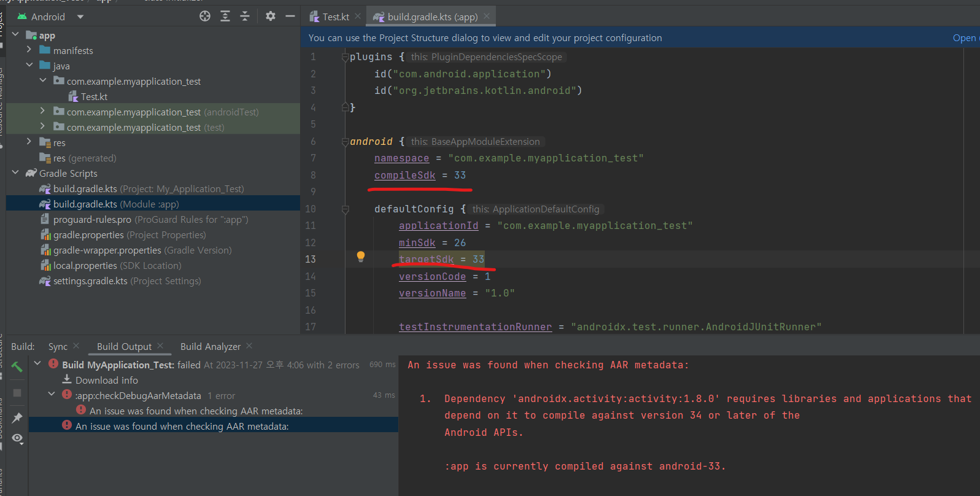Fold the plugins block in gutter
The width and height of the screenshot is (980, 496).
coord(345,57)
